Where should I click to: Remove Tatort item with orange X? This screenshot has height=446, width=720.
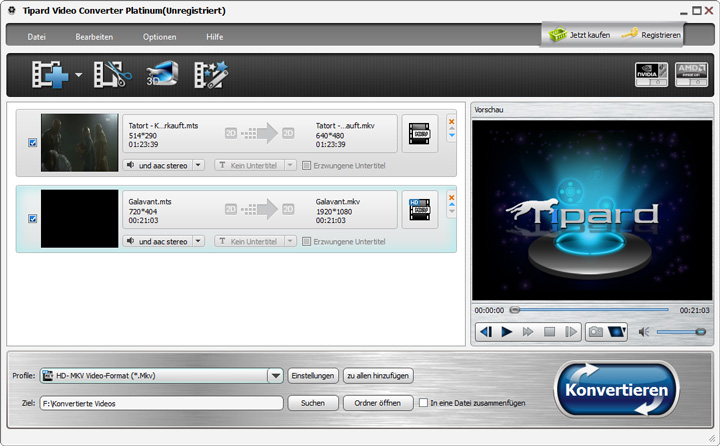point(451,122)
